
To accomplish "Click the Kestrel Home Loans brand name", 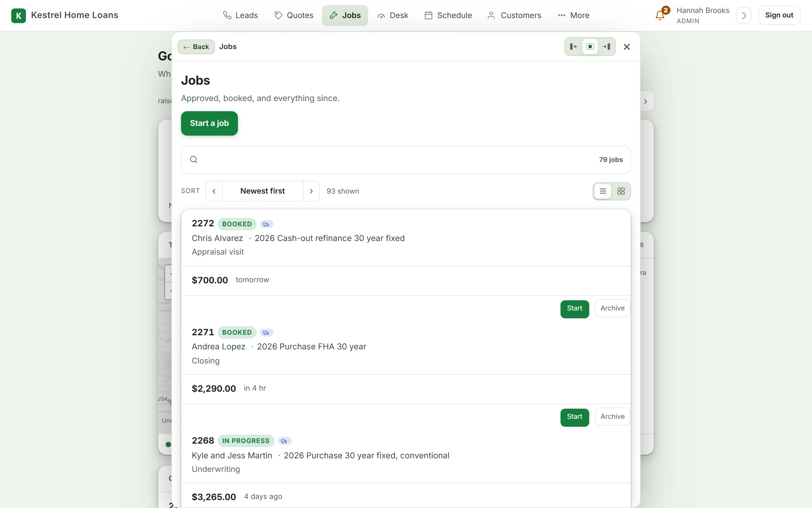I will point(74,16).
